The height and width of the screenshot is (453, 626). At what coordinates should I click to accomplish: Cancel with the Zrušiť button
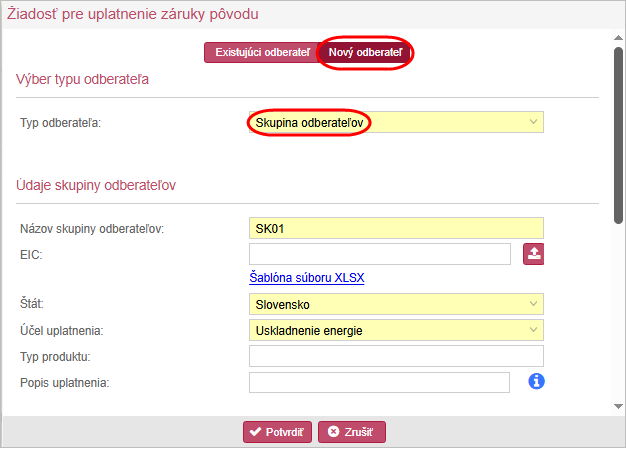click(x=352, y=432)
